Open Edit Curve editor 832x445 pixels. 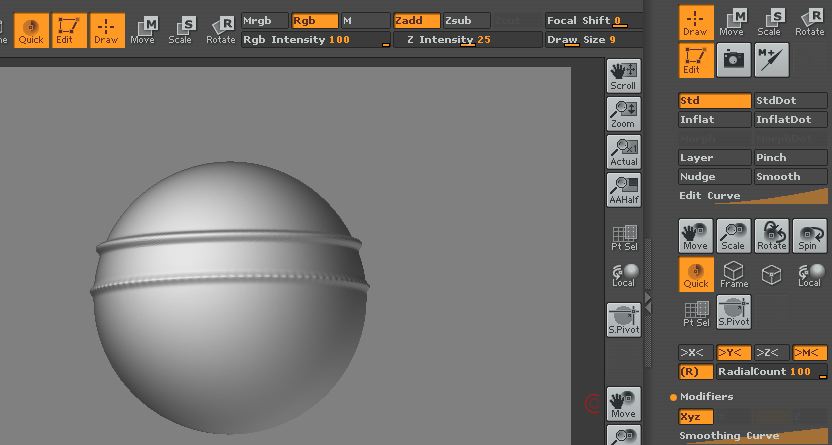click(753, 196)
